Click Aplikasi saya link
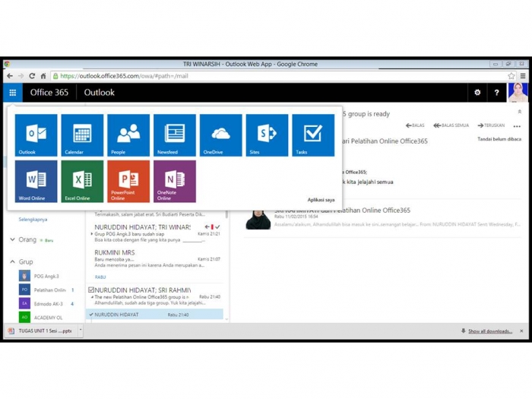Screen dimensions: 532x399 coord(321,200)
